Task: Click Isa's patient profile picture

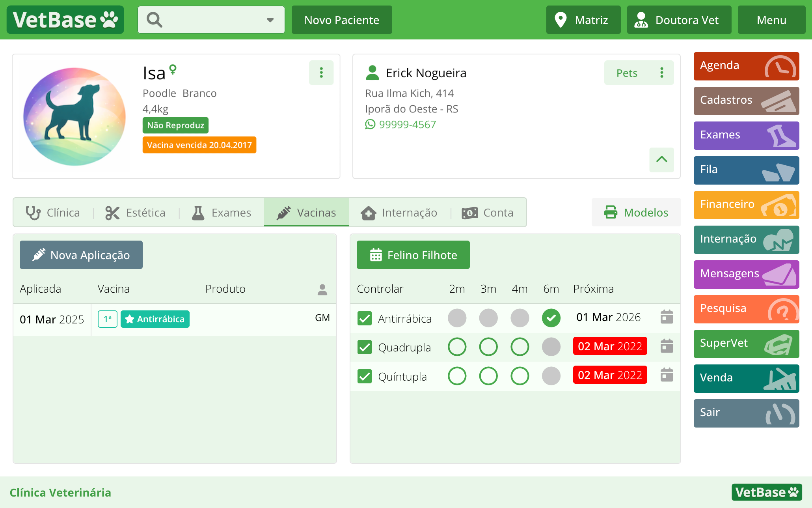Action: pyautogui.click(x=74, y=116)
